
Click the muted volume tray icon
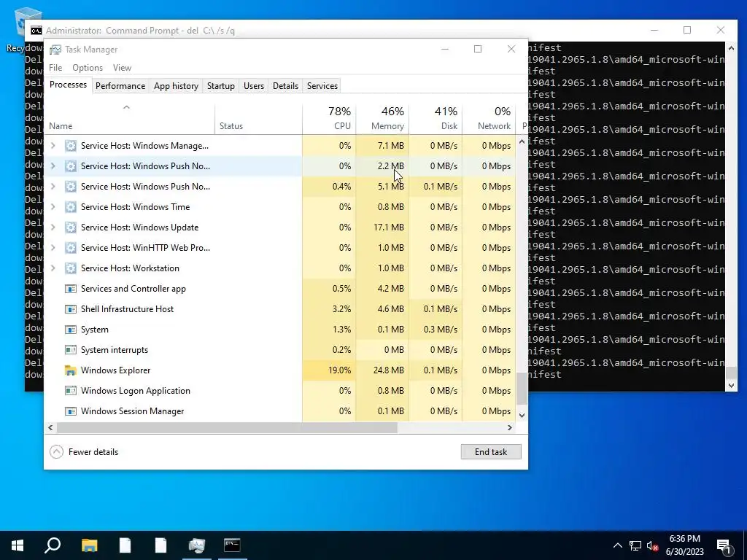(653, 545)
